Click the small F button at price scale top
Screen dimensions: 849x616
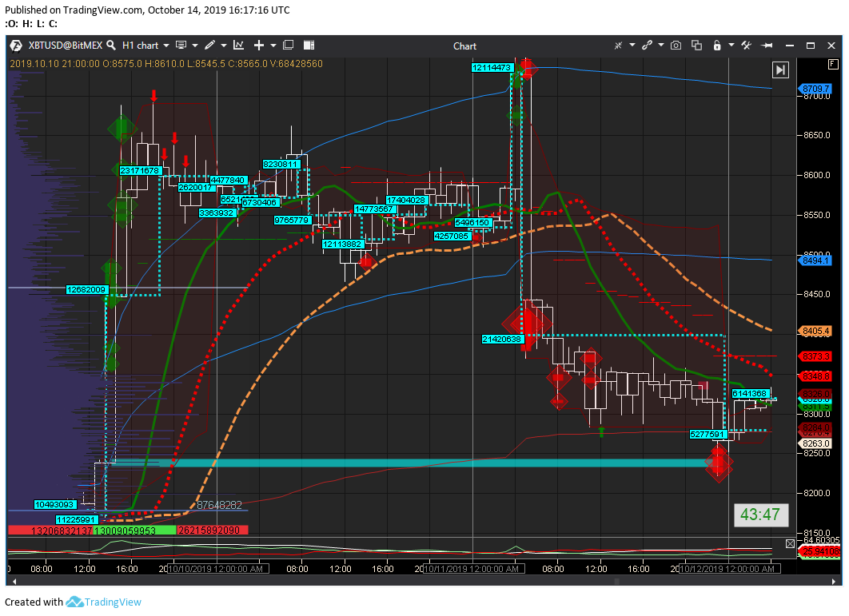pyautogui.click(x=833, y=65)
